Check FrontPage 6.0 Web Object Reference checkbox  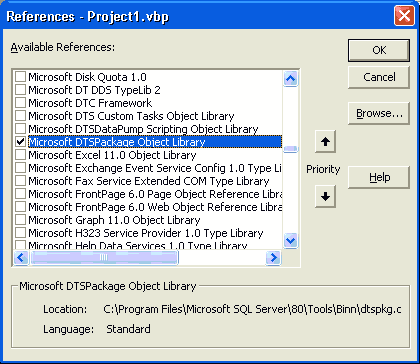point(21,207)
